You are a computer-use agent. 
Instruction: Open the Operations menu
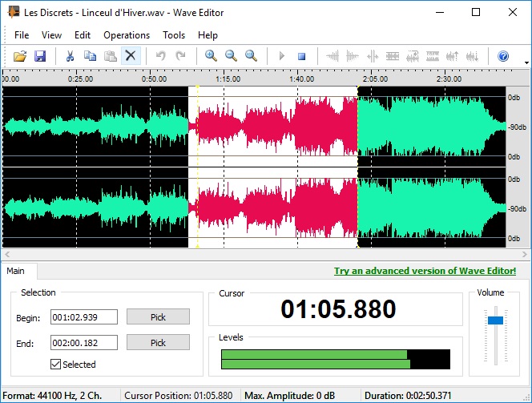pos(127,35)
